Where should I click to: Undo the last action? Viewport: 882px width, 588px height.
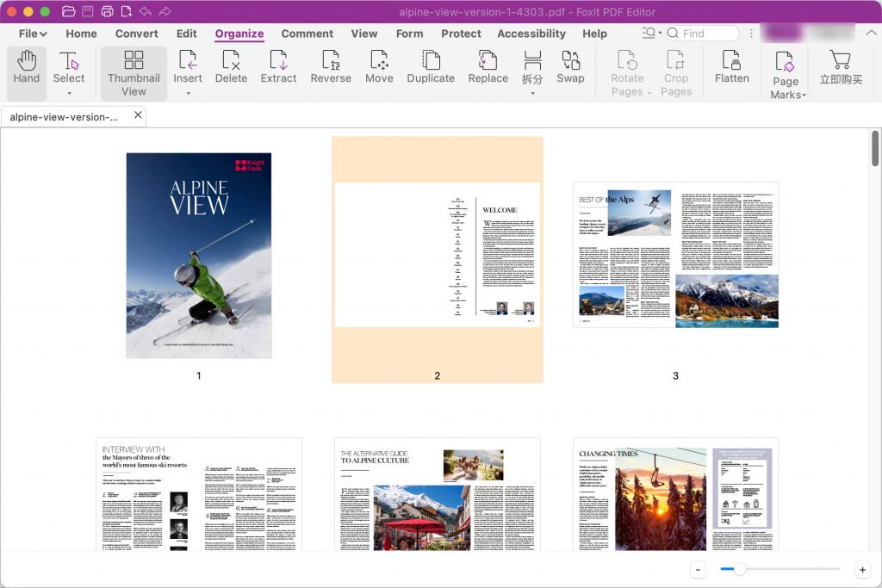click(x=145, y=11)
